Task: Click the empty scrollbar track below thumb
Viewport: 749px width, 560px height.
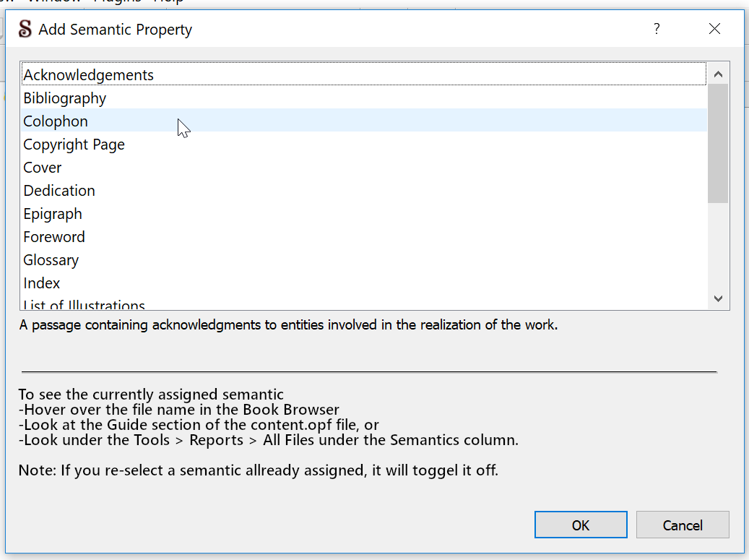Action: coord(718,246)
